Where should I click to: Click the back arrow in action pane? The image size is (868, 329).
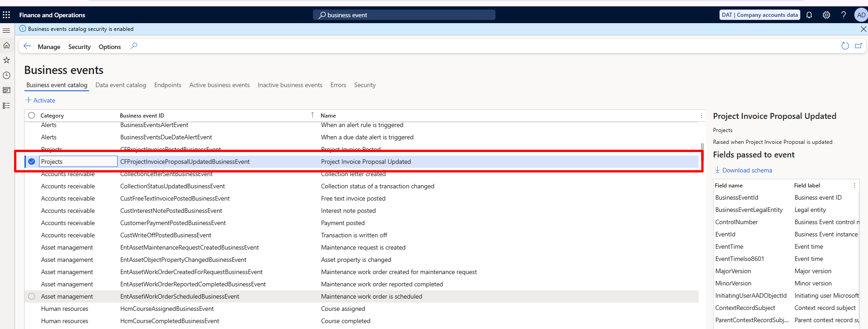pos(27,46)
